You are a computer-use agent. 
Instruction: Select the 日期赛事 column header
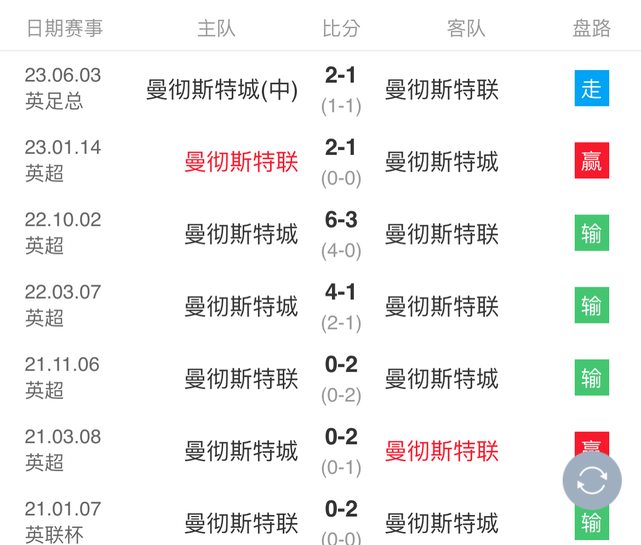pyautogui.click(x=64, y=28)
